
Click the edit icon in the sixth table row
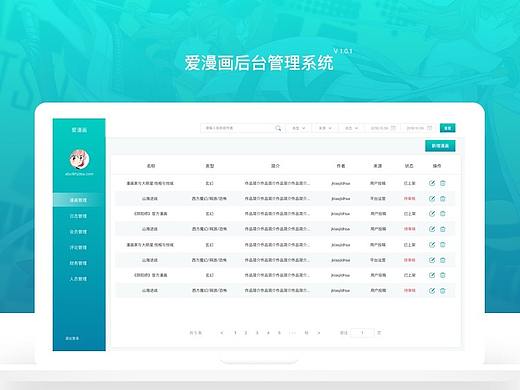point(432,260)
